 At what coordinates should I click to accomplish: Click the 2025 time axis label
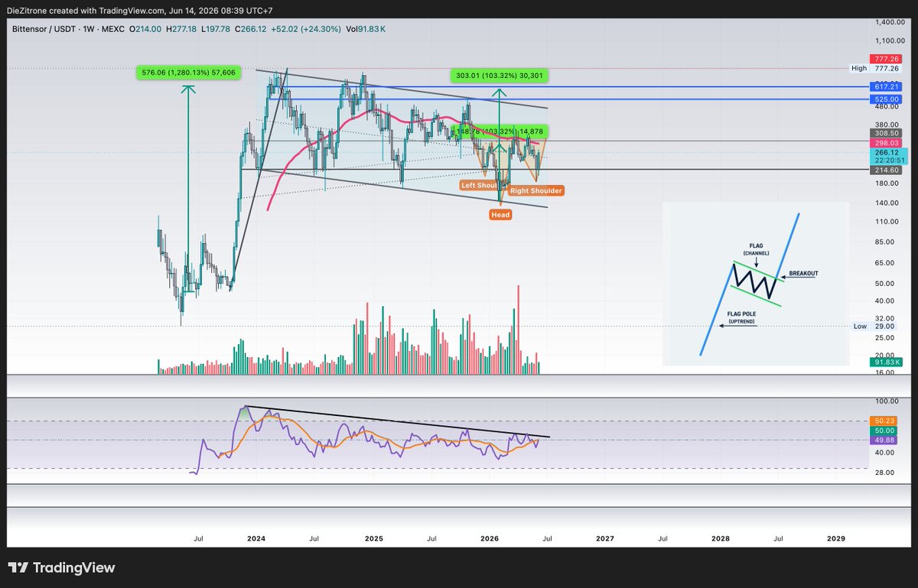point(374,538)
